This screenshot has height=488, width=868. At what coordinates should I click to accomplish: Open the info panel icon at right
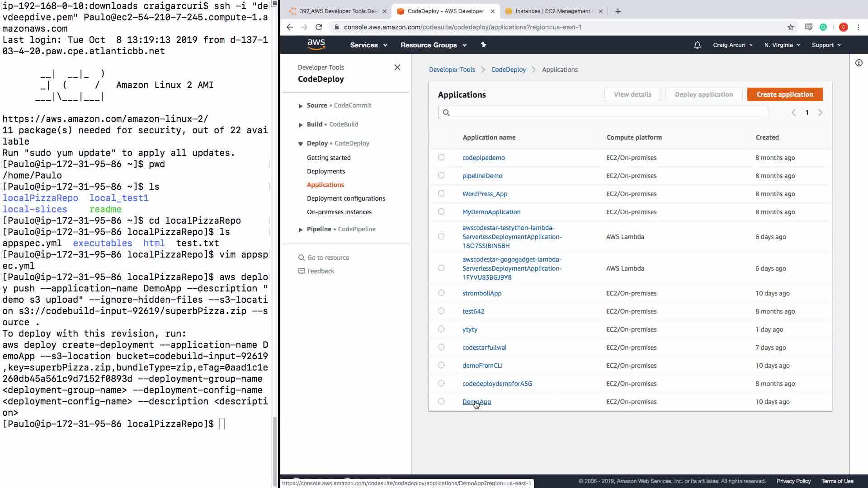(859, 63)
